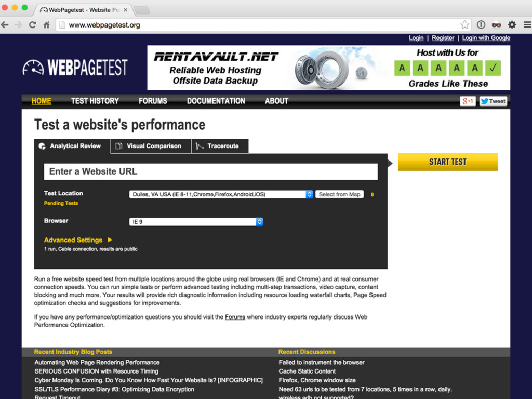Open Firefox, Chrome window size discussion

pyautogui.click(x=317, y=380)
